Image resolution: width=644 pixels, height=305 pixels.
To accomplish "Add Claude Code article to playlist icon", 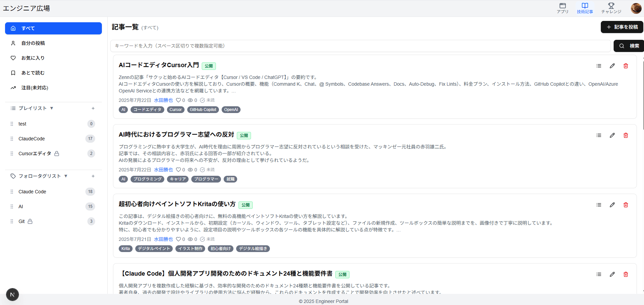I will point(599,274).
